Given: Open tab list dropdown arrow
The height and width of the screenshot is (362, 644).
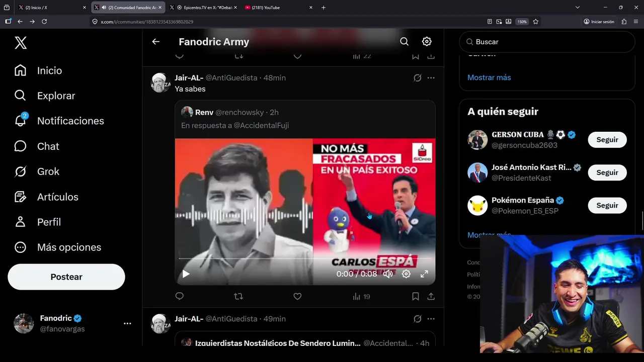Looking at the screenshot, I should [578, 8].
